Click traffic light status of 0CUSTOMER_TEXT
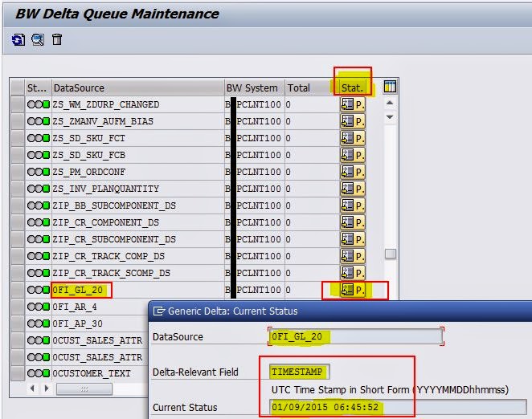Viewport: 532px width, 419px height. 39,373
